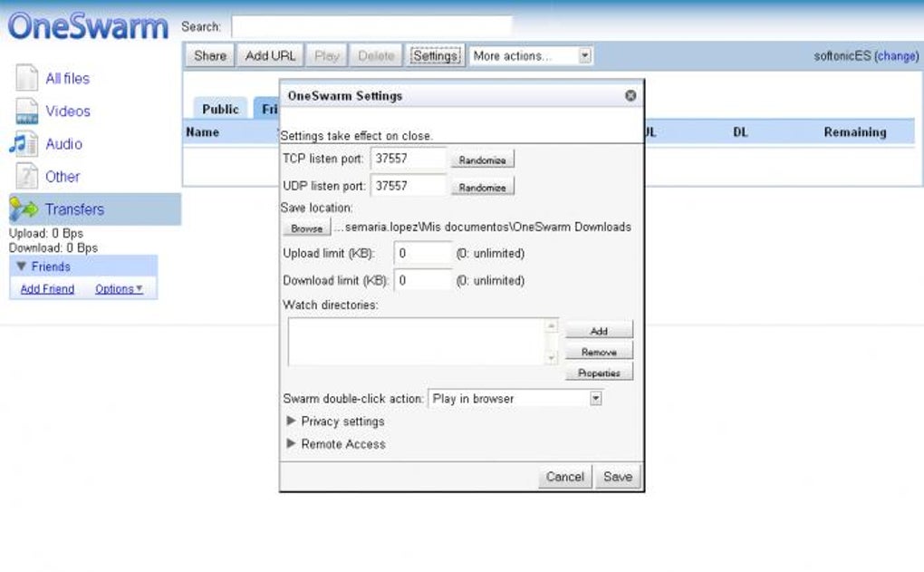Click the Settings toolbar button
The height and width of the screenshot is (572, 924).
pos(436,56)
